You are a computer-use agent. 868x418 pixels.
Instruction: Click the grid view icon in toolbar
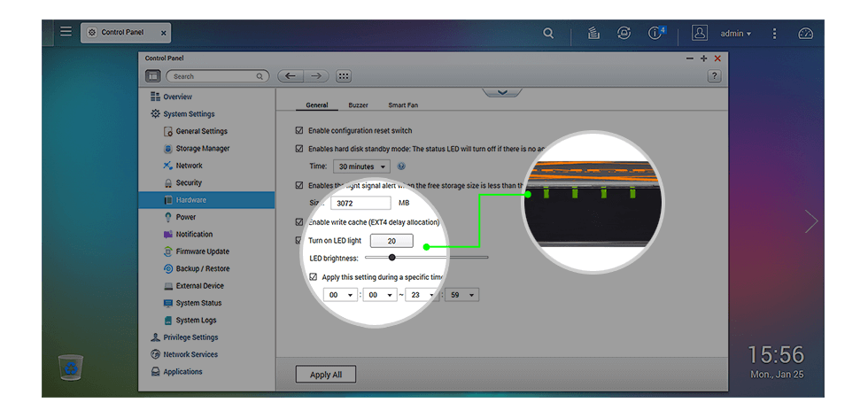344,76
